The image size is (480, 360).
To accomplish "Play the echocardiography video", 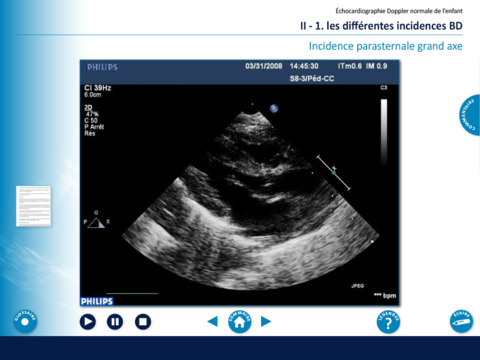I will click(88, 322).
